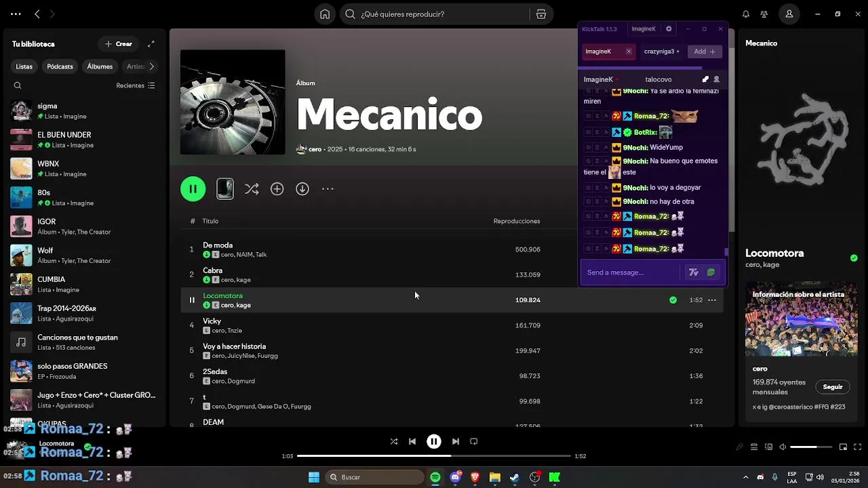Viewport: 868px width, 488px height.
Task: Open the mini player
Action: coord(843,447)
